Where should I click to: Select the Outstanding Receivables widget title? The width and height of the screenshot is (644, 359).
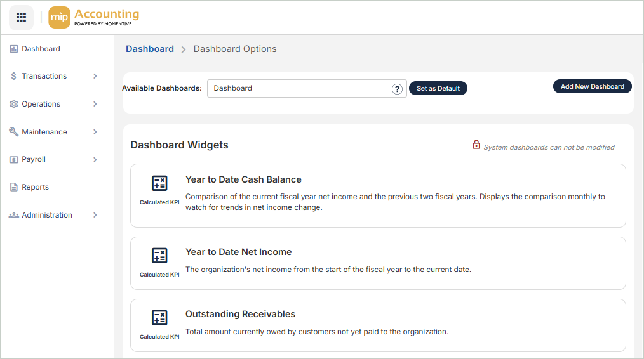(240, 314)
